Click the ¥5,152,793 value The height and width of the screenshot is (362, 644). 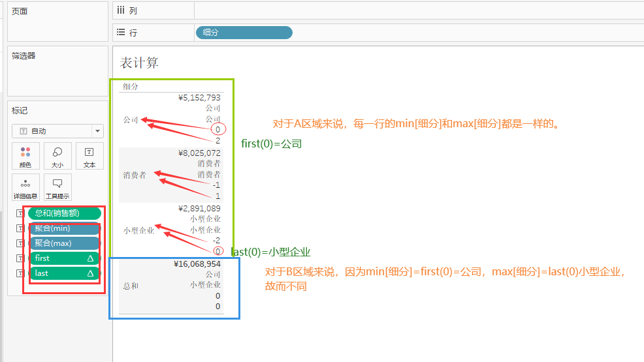(x=199, y=98)
